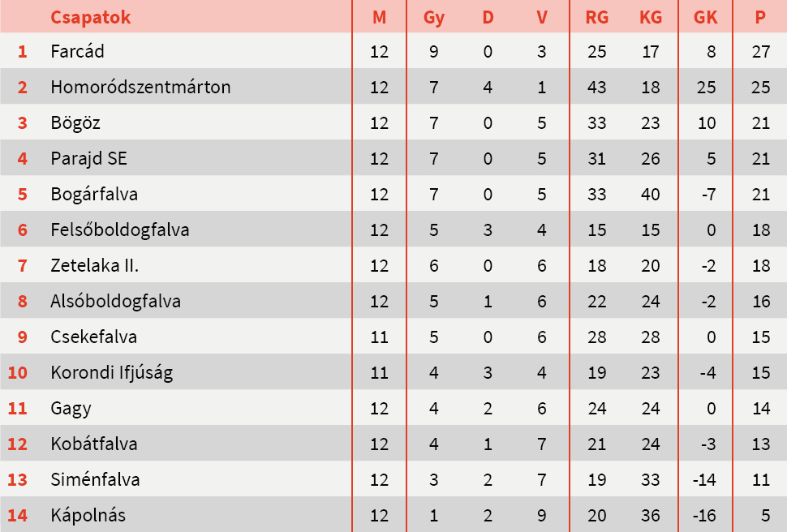Click Kápolnás's -16 goal difference cell
This screenshot has width=787, height=532.
(x=704, y=515)
